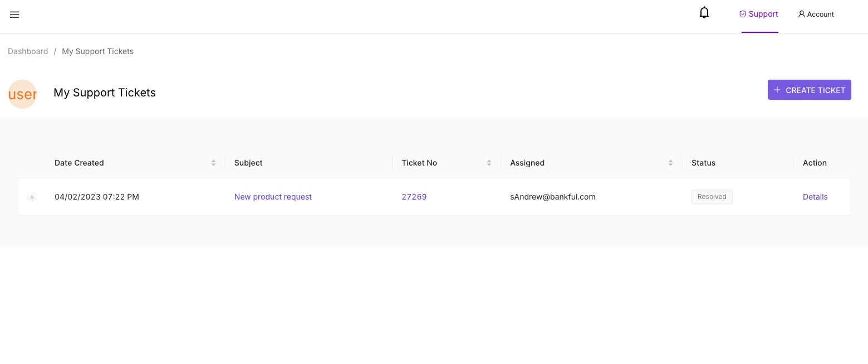The height and width of the screenshot is (364, 868).
Task: Sort by Date Created arrows
Action: click(213, 163)
